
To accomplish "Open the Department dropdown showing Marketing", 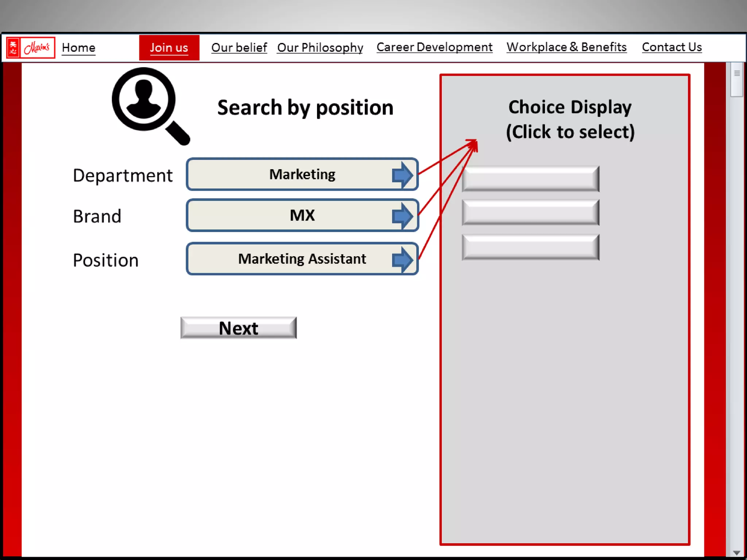I will (x=302, y=175).
